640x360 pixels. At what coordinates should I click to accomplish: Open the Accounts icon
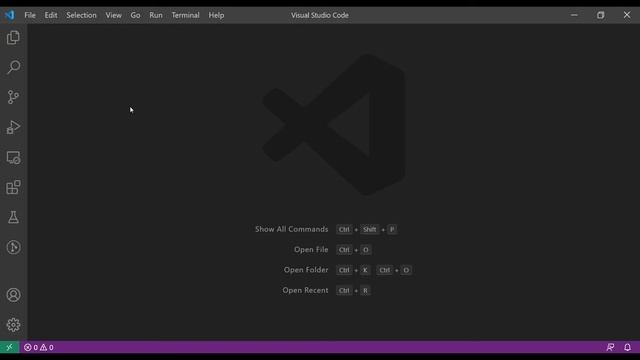(x=13, y=295)
